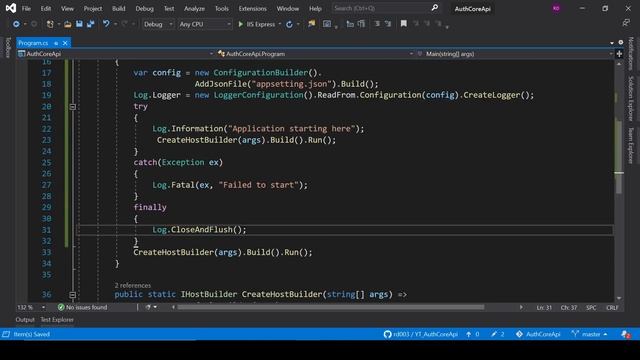The image size is (640, 360).
Task: Open the code cleanup broom icon
Action: tap(148, 307)
